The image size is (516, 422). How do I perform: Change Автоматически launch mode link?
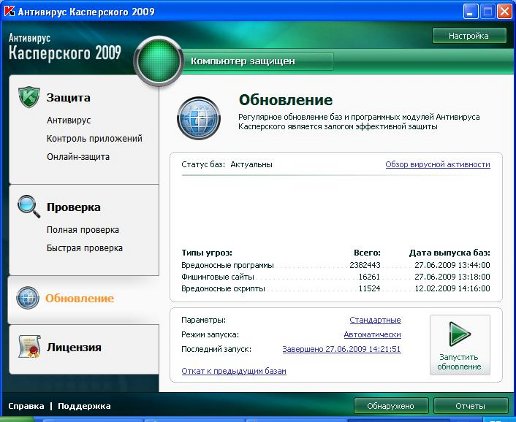tap(372, 334)
